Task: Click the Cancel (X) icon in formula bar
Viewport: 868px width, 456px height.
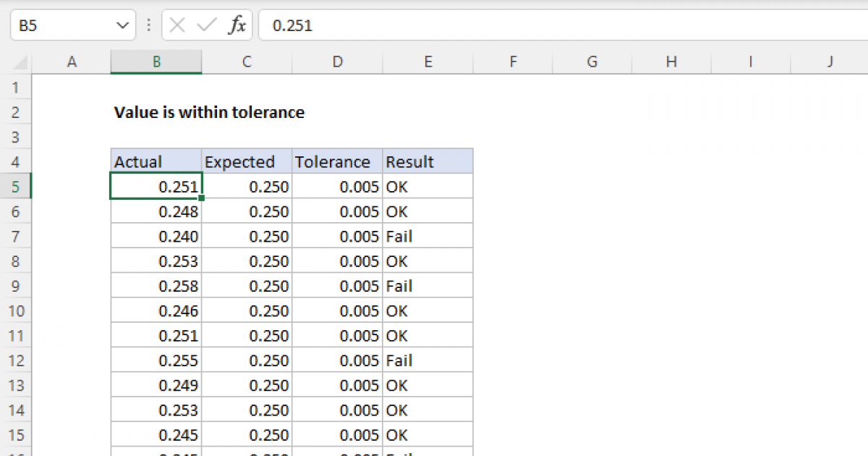Action: [176, 25]
